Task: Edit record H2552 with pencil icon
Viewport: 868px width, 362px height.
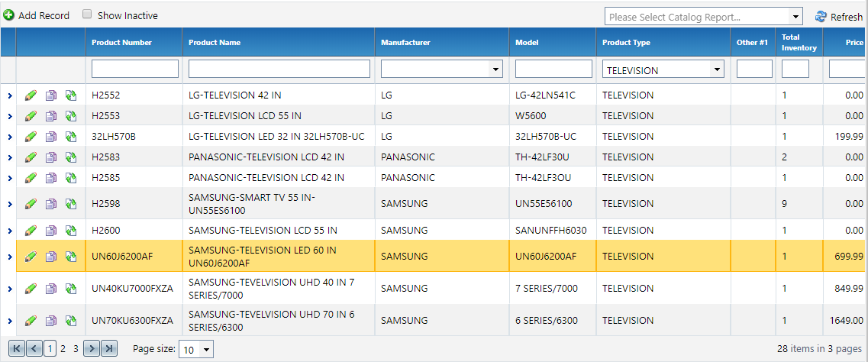Action: [31, 95]
